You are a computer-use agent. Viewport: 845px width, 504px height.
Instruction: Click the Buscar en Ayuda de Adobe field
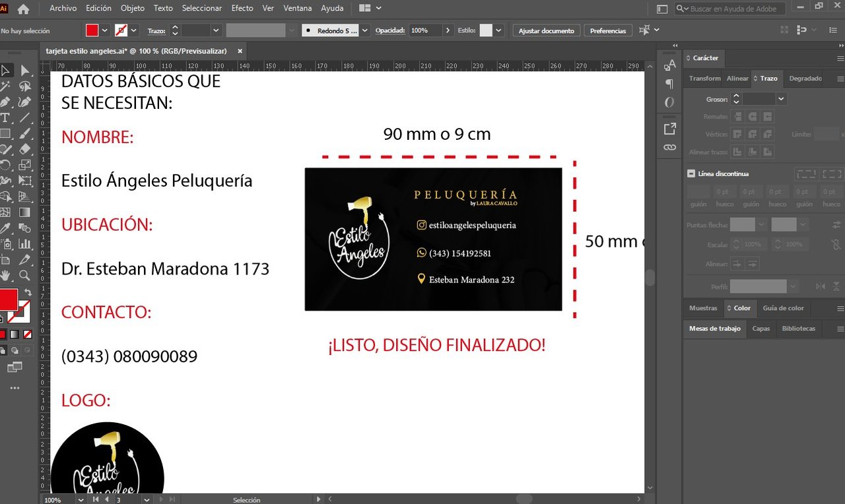click(729, 9)
